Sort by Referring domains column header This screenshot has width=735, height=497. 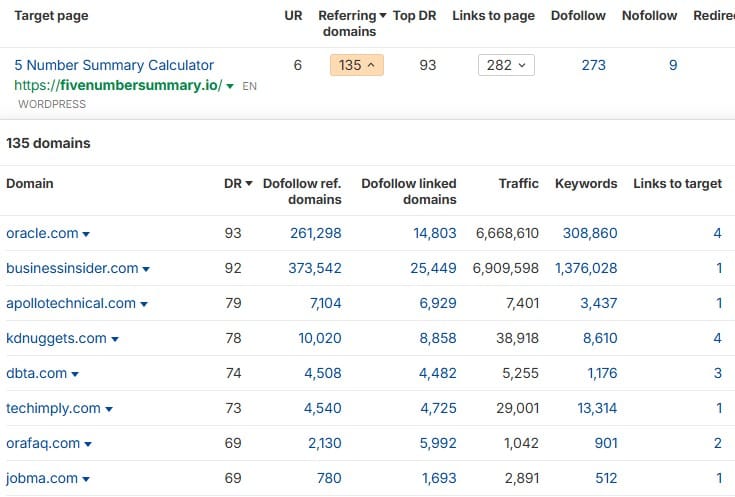[x=347, y=23]
